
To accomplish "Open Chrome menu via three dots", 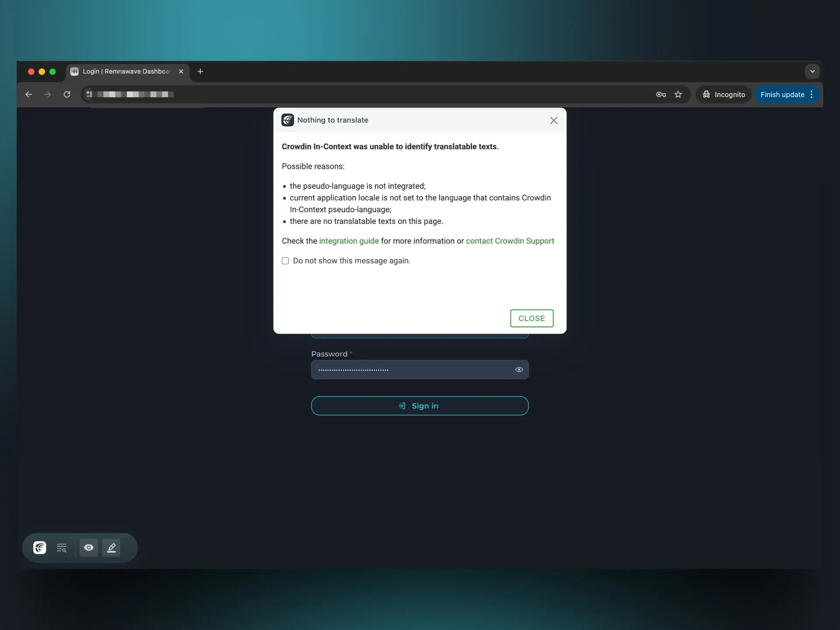I will pos(812,94).
